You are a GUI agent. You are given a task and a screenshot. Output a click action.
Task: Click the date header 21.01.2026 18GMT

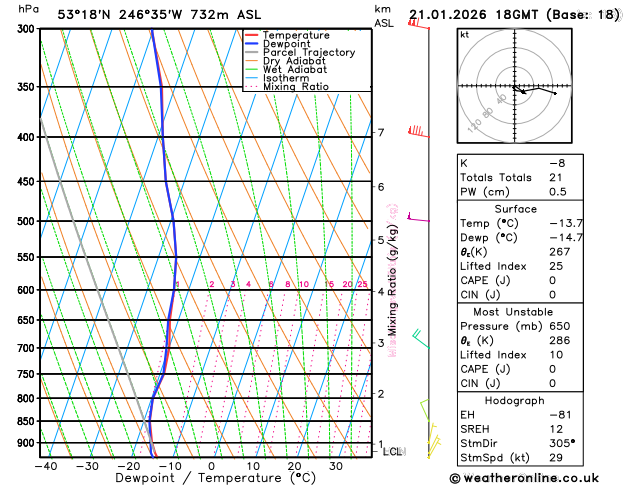(x=473, y=15)
